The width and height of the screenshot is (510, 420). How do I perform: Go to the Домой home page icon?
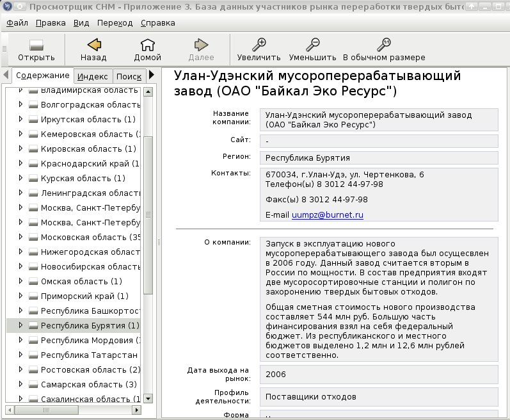[147, 45]
